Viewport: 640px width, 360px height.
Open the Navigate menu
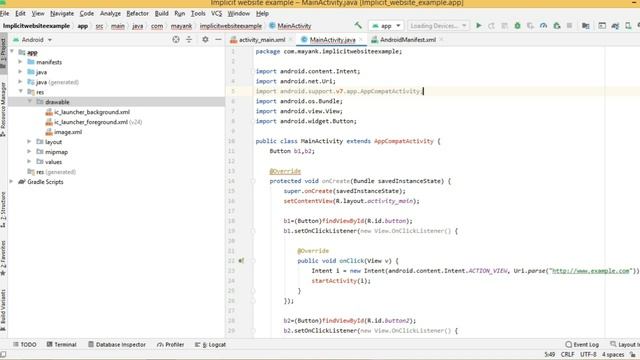tap(62, 13)
